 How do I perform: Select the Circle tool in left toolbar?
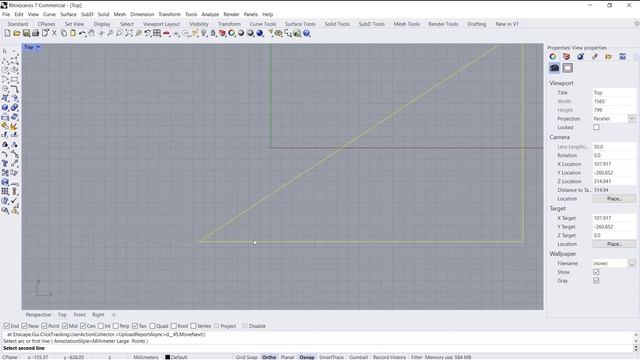point(5,70)
